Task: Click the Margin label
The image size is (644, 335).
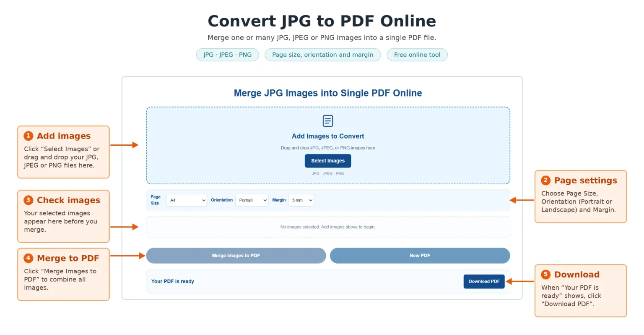Action: point(279,200)
